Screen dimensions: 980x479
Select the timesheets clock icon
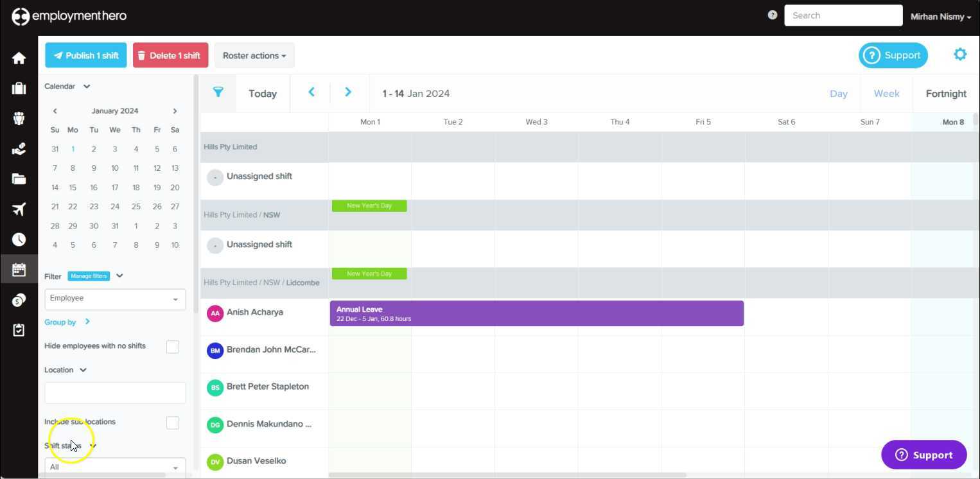(19, 239)
